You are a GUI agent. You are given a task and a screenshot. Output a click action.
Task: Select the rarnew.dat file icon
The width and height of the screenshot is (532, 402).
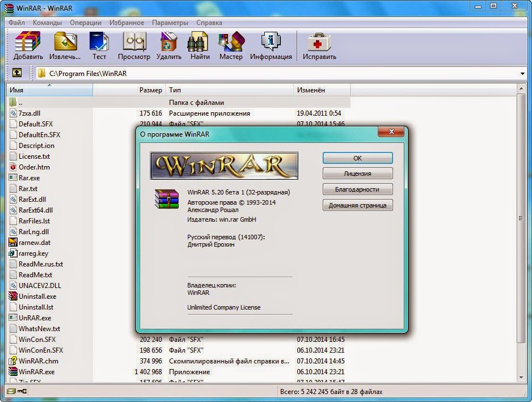[x=13, y=242]
